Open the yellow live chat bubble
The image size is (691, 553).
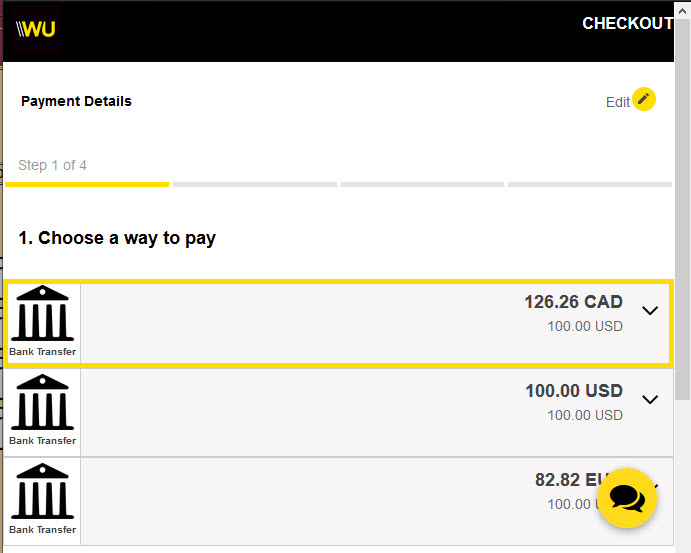point(627,498)
